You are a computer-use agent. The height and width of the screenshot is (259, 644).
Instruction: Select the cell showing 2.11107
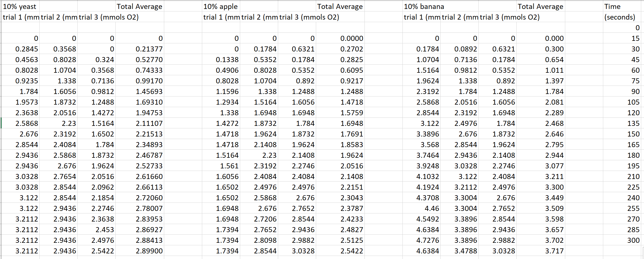tap(140, 123)
